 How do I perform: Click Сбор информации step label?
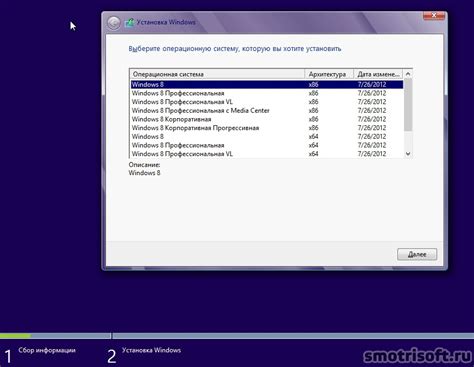(x=47, y=350)
